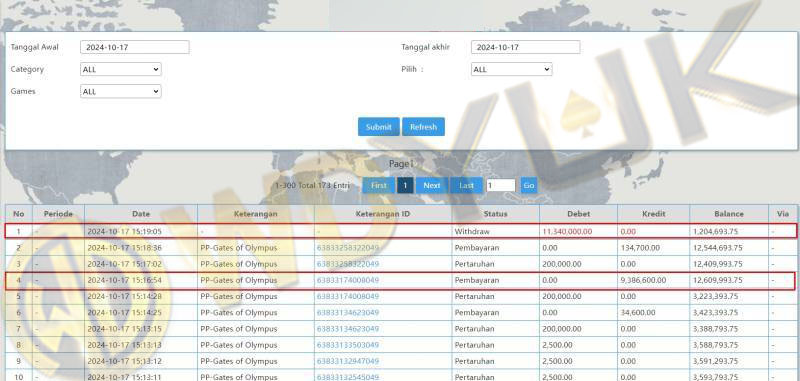Screen dimensions: 800x381
Task: Click the Balance column header
Action: point(729,214)
